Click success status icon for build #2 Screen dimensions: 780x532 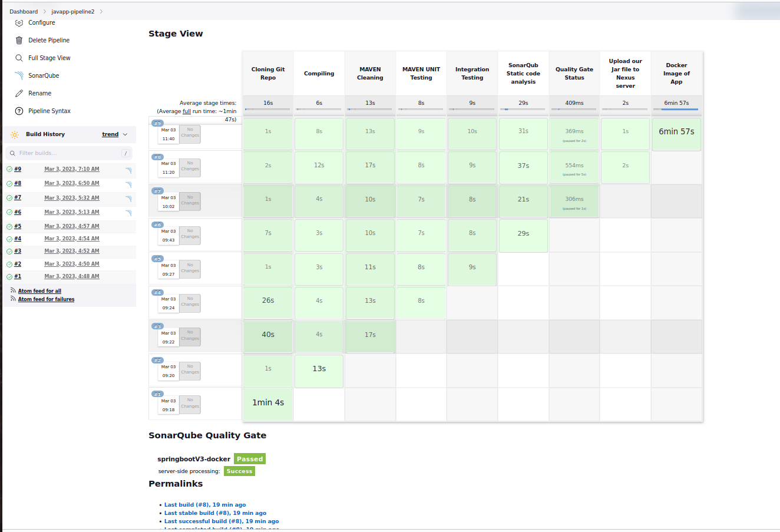coord(9,264)
